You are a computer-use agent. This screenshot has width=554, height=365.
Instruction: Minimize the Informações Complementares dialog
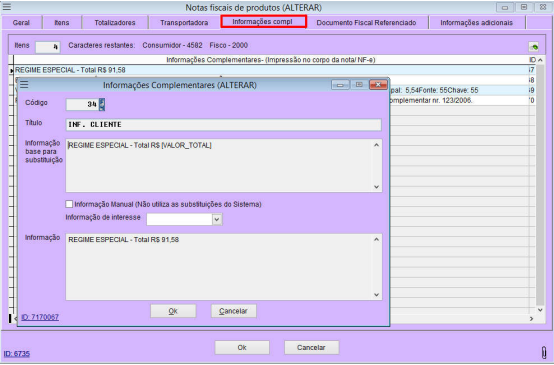(x=340, y=85)
